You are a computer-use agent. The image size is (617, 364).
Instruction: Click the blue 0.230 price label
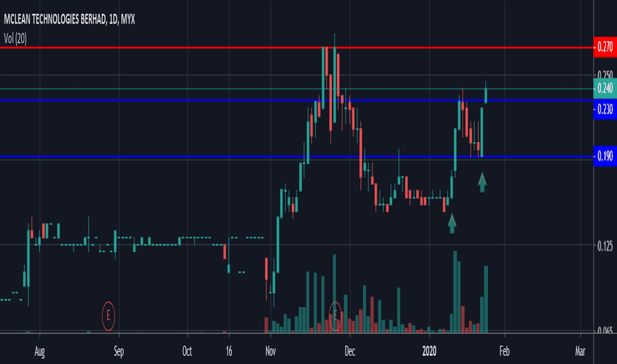tap(605, 109)
